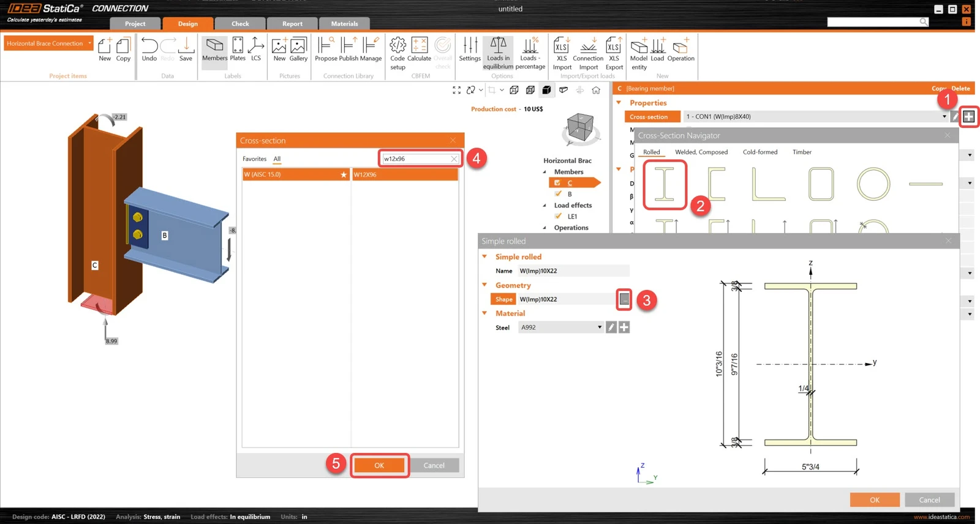Expand the Horizontal Brace Connection dropdown

point(90,43)
